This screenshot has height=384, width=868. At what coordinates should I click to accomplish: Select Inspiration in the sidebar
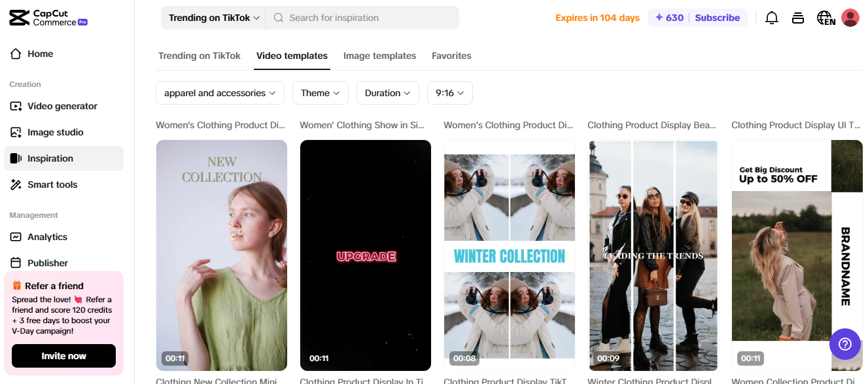pyautogui.click(x=63, y=158)
